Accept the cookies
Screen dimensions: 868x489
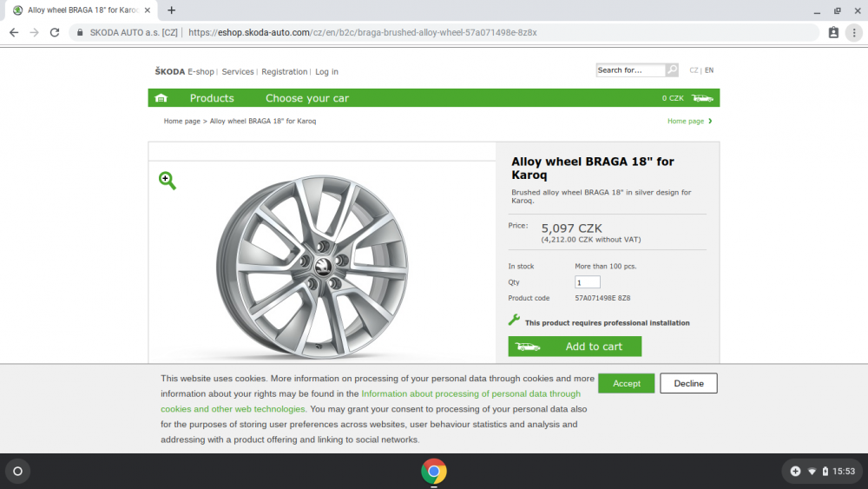click(x=626, y=383)
